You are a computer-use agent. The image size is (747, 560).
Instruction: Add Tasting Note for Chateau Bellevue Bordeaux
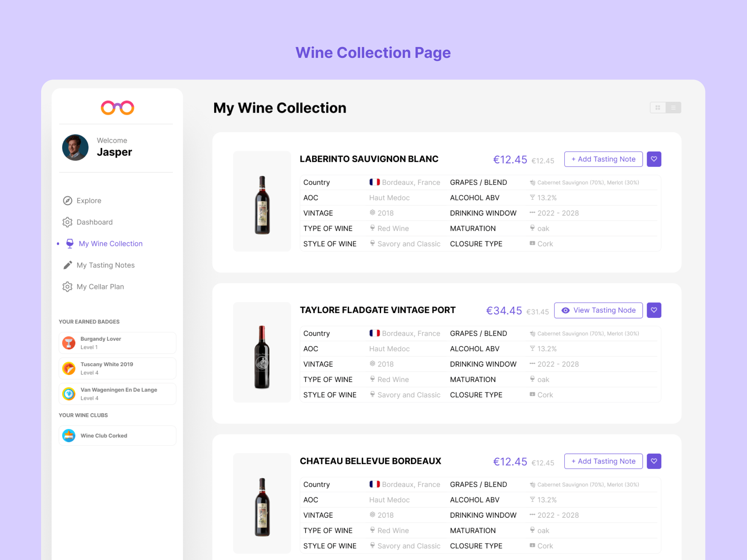(x=603, y=461)
